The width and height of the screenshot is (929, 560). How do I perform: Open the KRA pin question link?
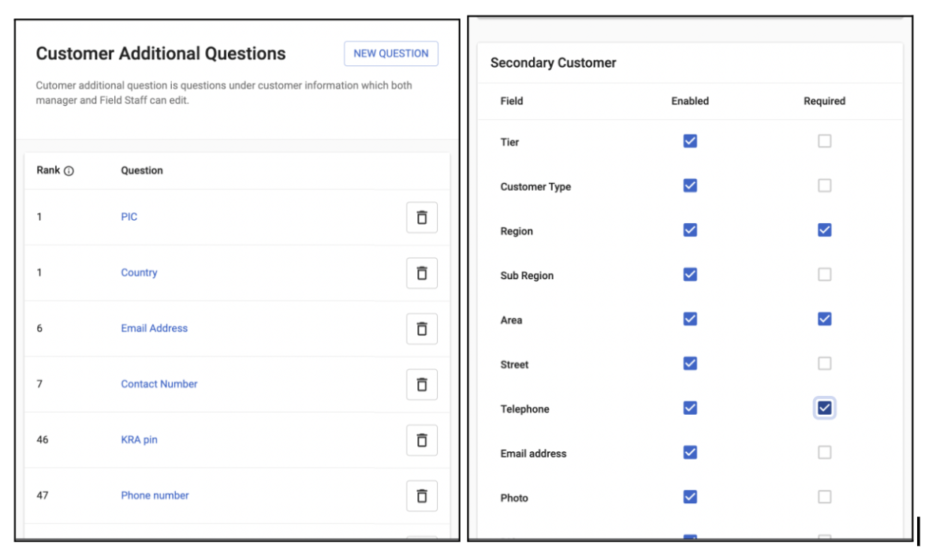point(139,439)
